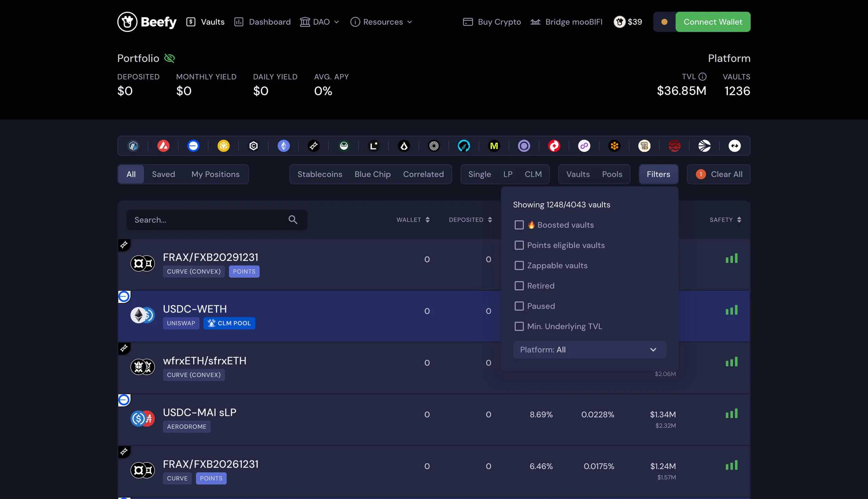Open the Vaults page in top navigation
Screen dimensions: 868x499
(205, 22)
